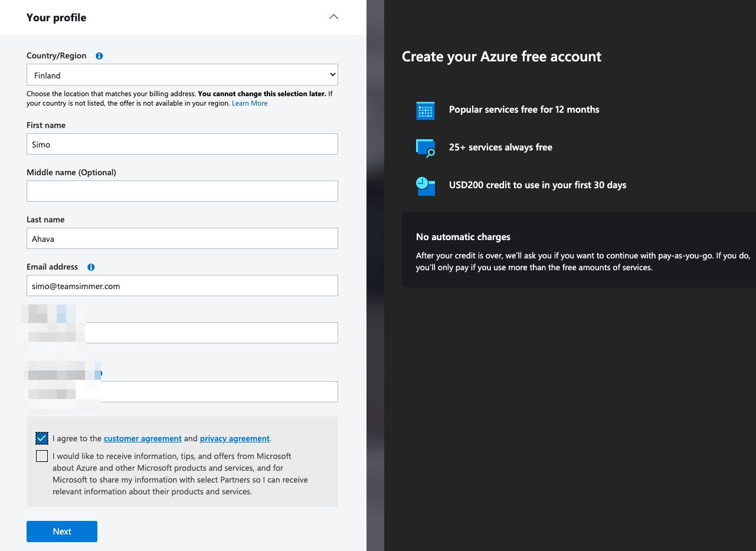This screenshot has width=756, height=551.
Task: Collapse the Your profile section chevron
Action: coord(333,17)
